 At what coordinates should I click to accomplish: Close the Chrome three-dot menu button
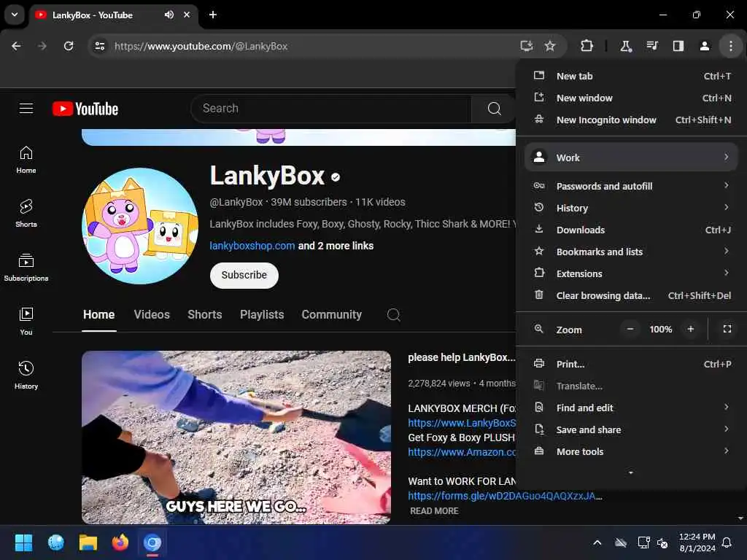click(730, 46)
